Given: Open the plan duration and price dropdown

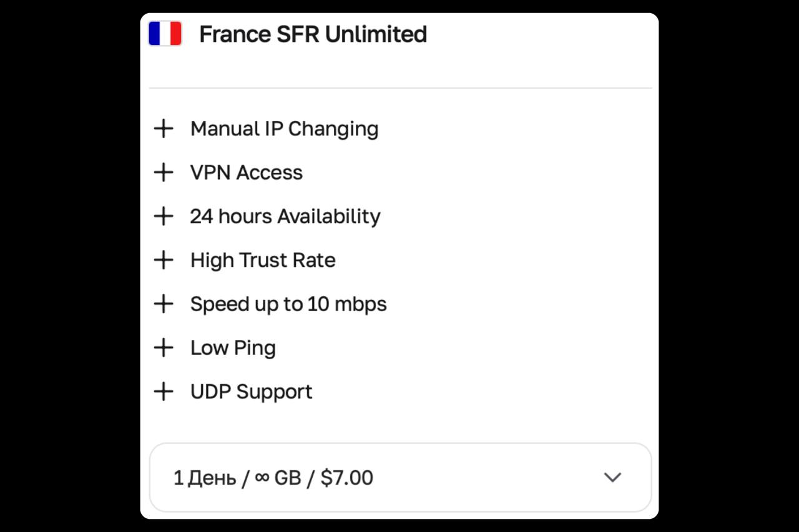Looking at the screenshot, I should (400, 478).
